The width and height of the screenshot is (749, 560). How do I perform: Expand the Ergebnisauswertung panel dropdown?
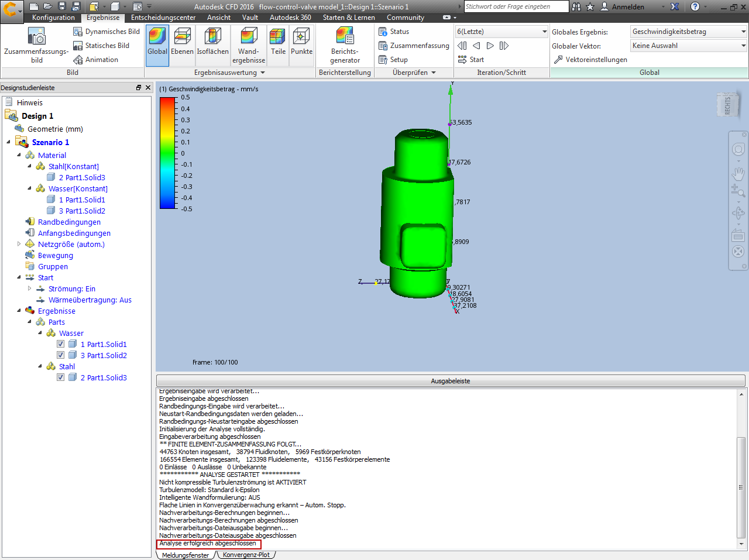(263, 73)
